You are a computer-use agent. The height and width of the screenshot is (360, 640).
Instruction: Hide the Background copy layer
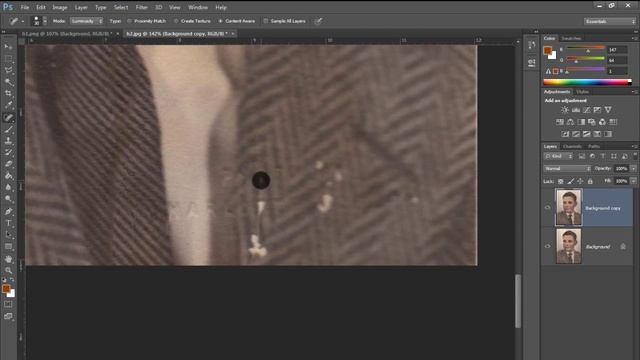tap(547, 208)
